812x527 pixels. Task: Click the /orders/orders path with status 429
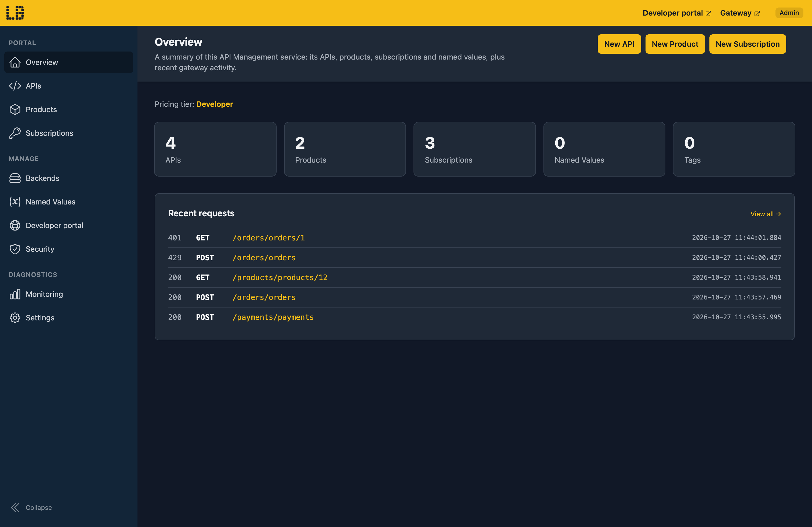[x=264, y=258]
